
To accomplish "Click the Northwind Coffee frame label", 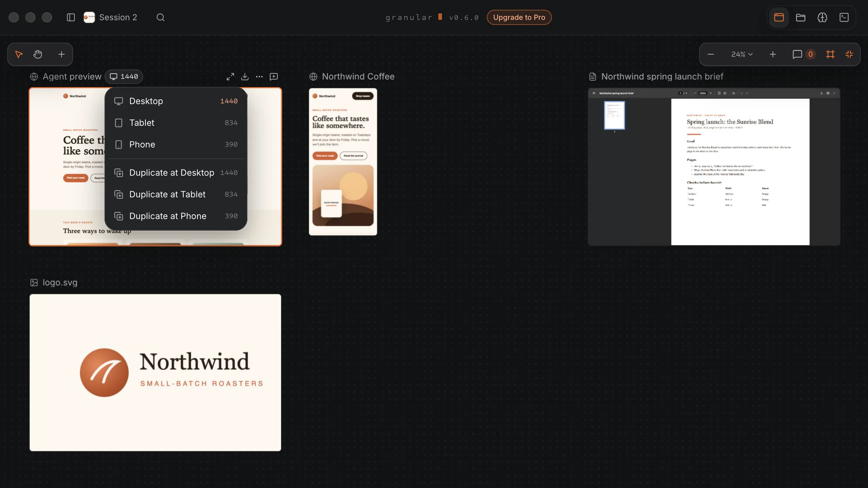I will tap(358, 77).
